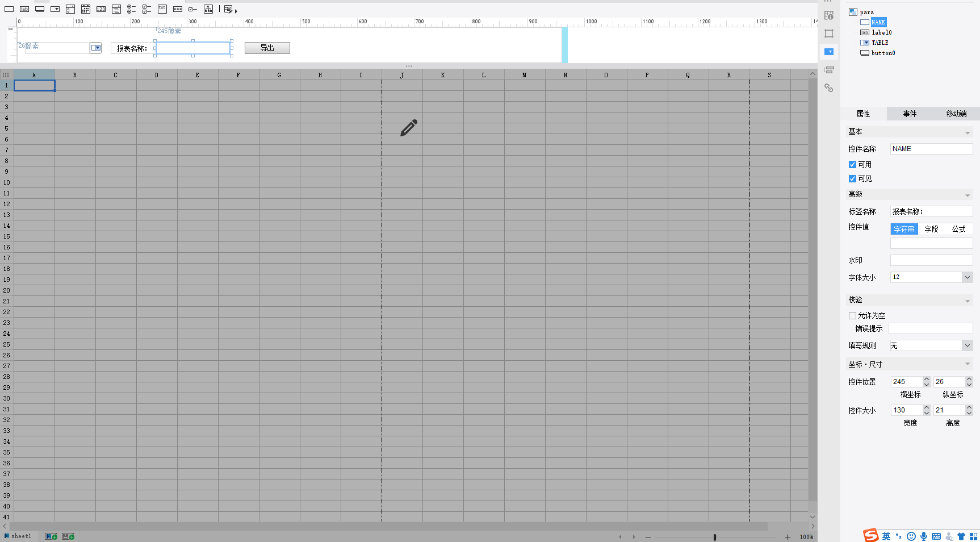Select the single checkbox widget tool

(x=193, y=9)
